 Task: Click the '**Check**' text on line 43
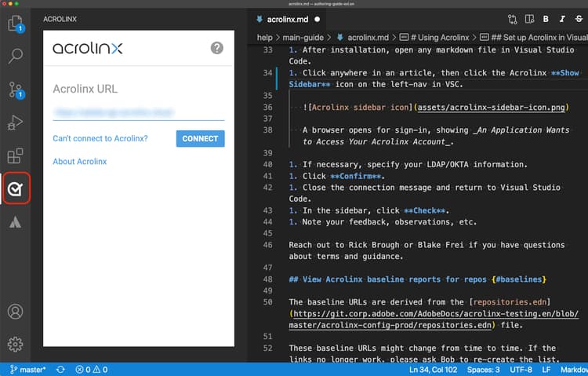(425, 210)
